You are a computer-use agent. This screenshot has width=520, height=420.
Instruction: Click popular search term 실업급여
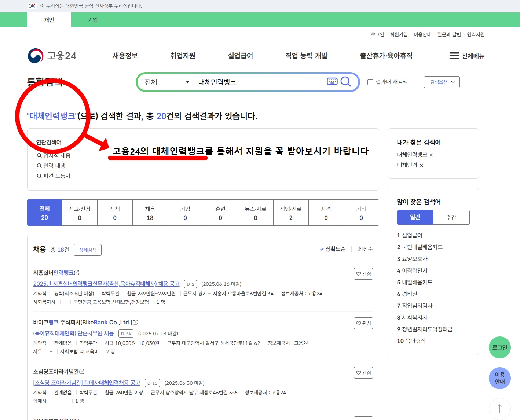tap(412, 235)
